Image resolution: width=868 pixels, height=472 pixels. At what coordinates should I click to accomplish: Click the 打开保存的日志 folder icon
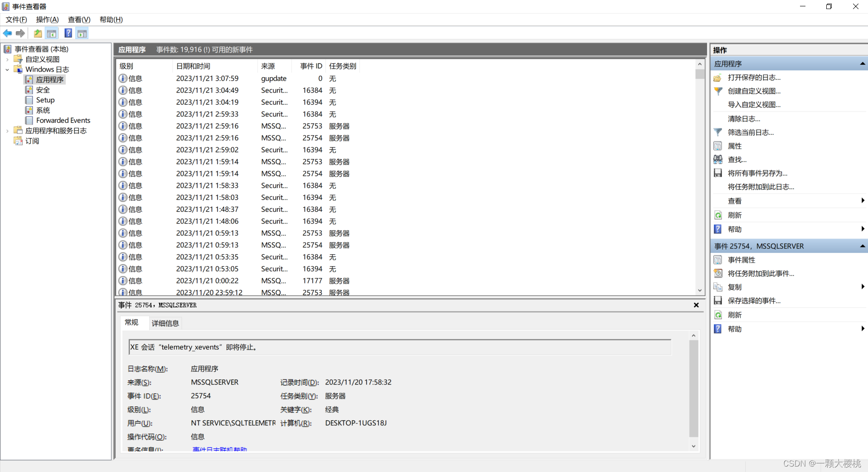click(x=718, y=78)
